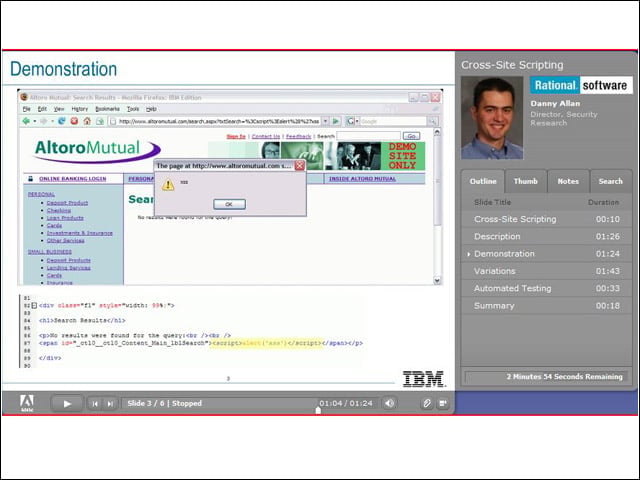Click the IBM logo on the slide
Image resolution: width=640 pixels, height=480 pixels.
[424, 379]
